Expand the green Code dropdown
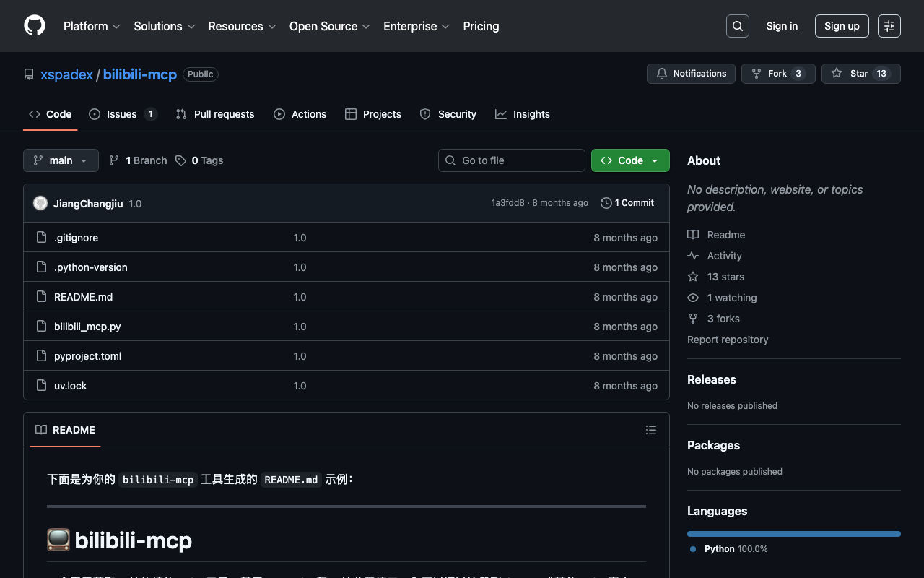This screenshot has height=578, width=924. pyautogui.click(x=630, y=160)
